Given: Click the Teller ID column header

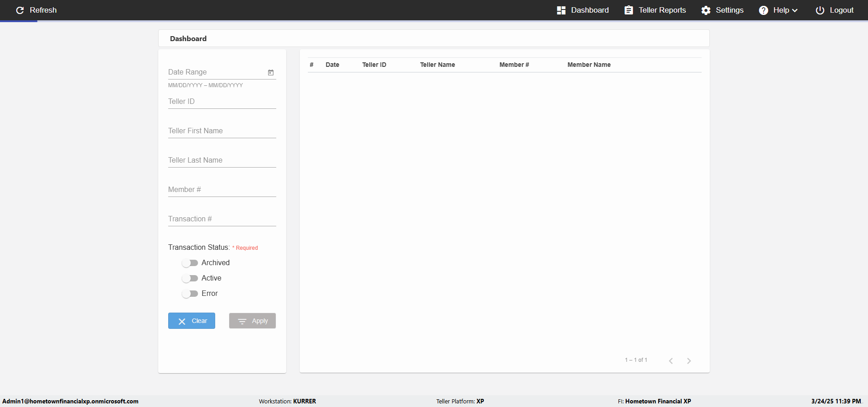Looking at the screenshot, I should point(374,65).
